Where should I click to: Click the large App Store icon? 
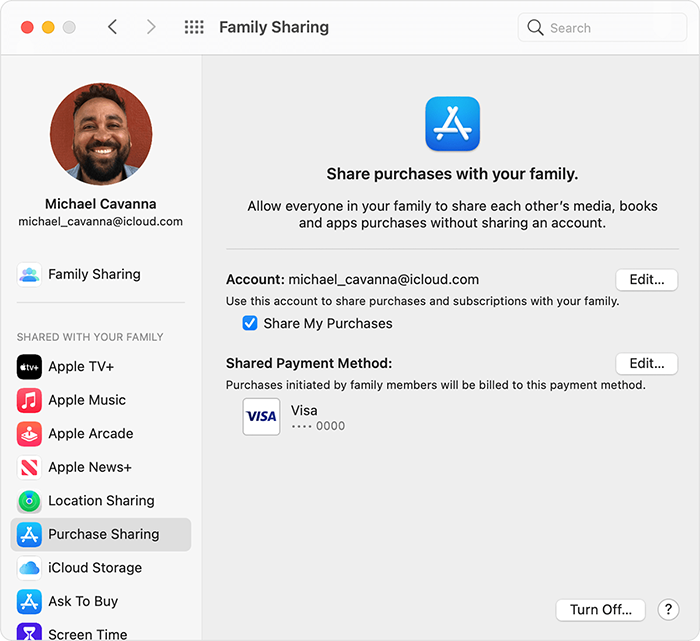point(452,124)
